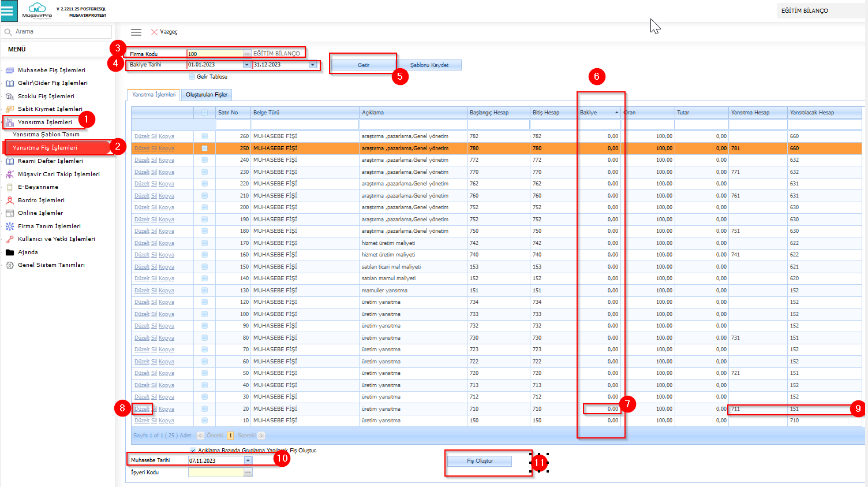Open Stoklu Fiş İşlemleri menu icon
Screen dimensions: 868x487
[x=10, y=96]
